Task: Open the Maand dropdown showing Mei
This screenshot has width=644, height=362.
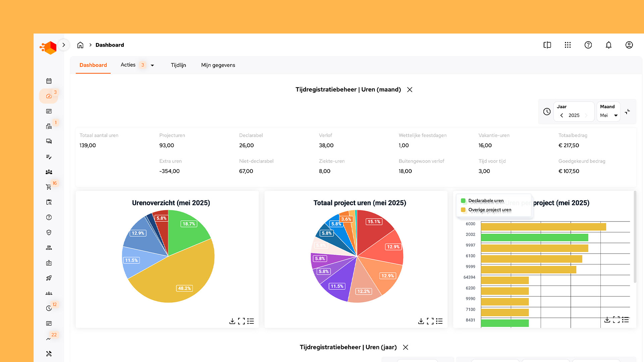Action: 608,115
